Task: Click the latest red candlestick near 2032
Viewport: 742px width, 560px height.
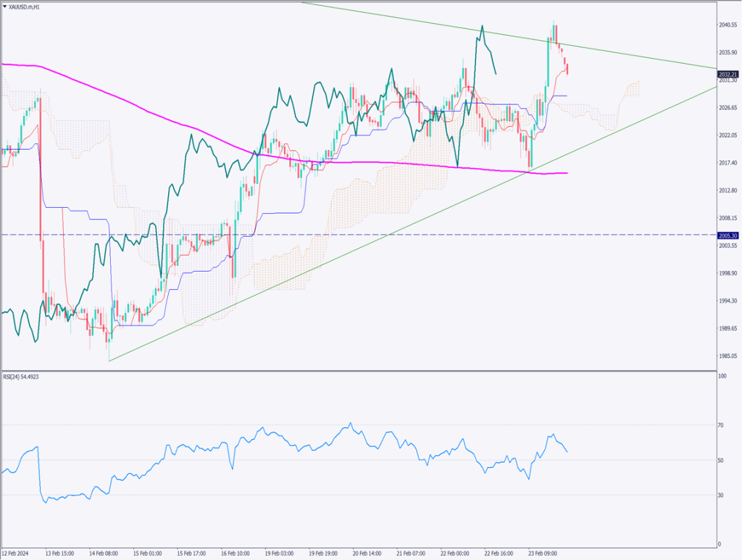Action: [x=567, y=69]
